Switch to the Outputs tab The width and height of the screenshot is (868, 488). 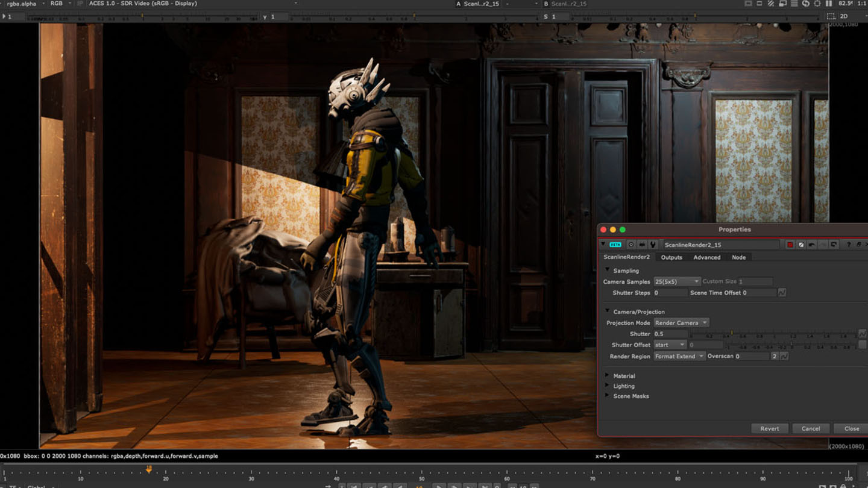671,257
